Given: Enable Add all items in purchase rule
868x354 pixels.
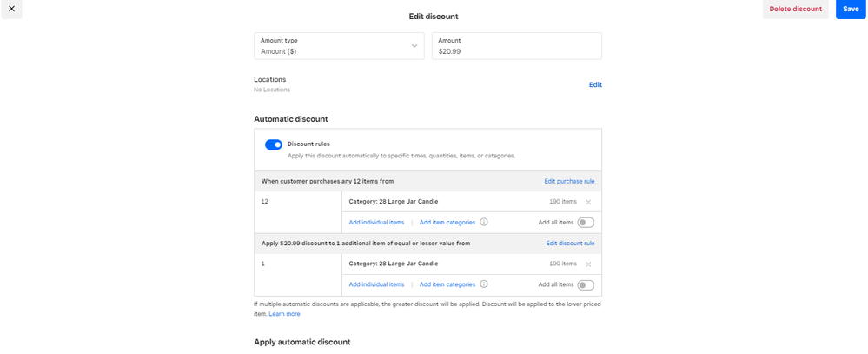Looking at the screenshot, I should (586, 223).
